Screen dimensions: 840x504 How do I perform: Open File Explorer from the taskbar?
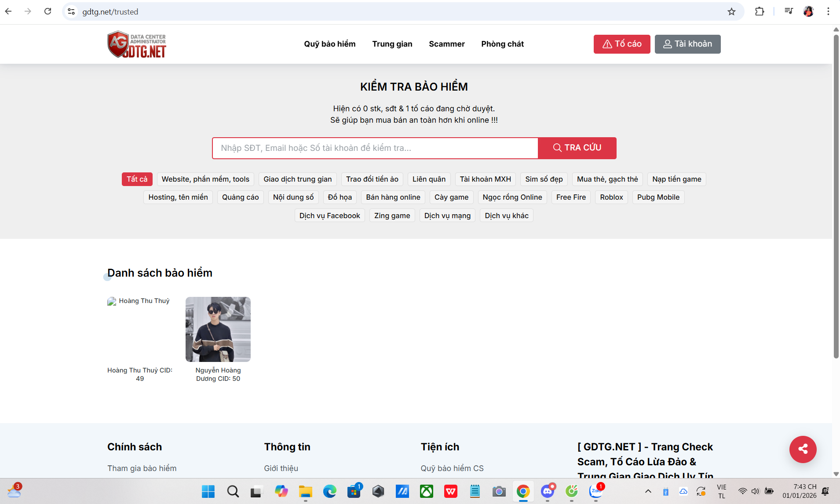click(x=305, y=491)
